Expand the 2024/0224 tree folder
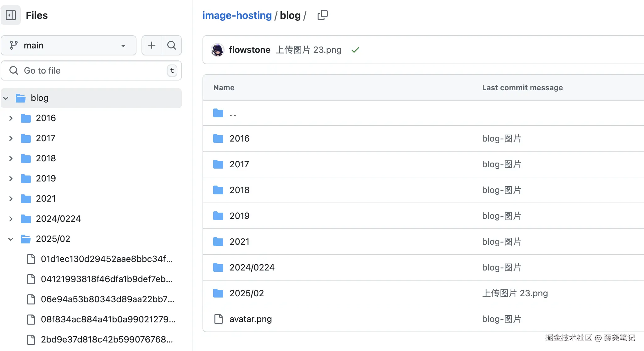Viewport: 644px width, 351px height. pos(11,219)
